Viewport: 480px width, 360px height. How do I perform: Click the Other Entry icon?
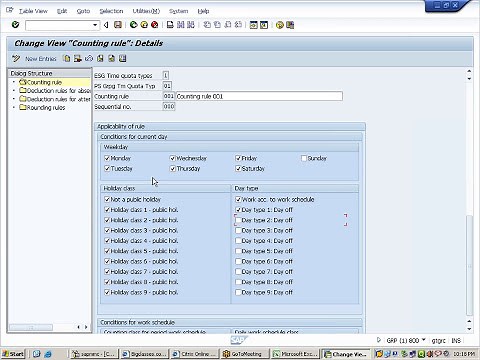tap(123, 59)
